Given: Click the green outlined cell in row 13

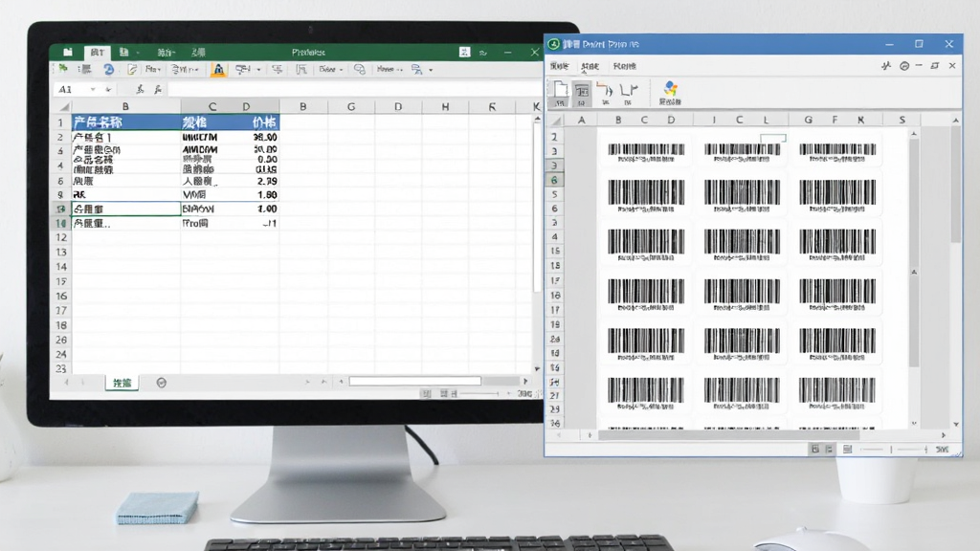Looking at the screenshot, I should point(126,209).
